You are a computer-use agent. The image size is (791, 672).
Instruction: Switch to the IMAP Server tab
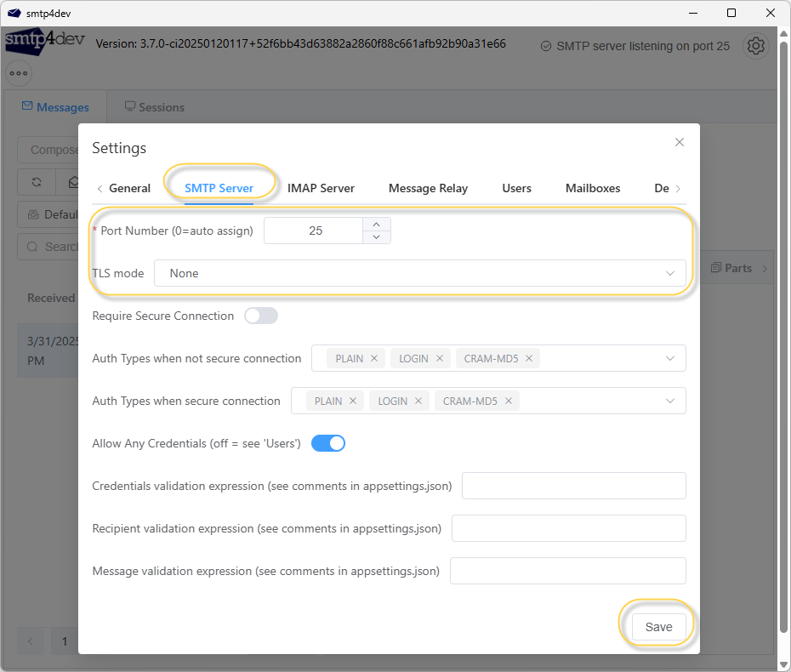coord(321,188)
